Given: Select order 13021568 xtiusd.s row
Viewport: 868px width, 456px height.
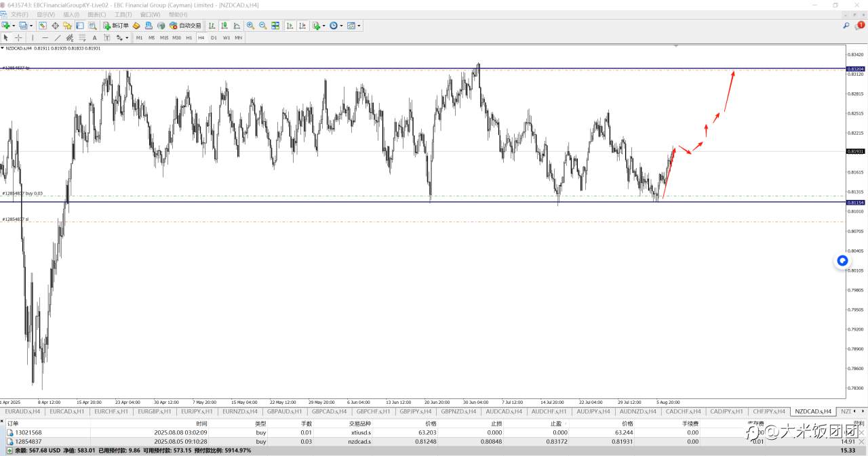Looking at the screenshot, I should (x=434, y=432).
